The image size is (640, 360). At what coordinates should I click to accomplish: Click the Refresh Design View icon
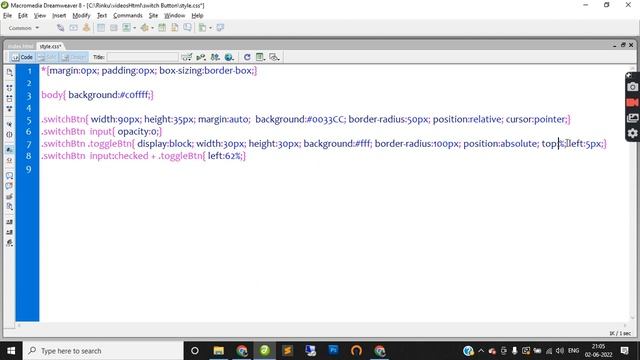[247, 57]
